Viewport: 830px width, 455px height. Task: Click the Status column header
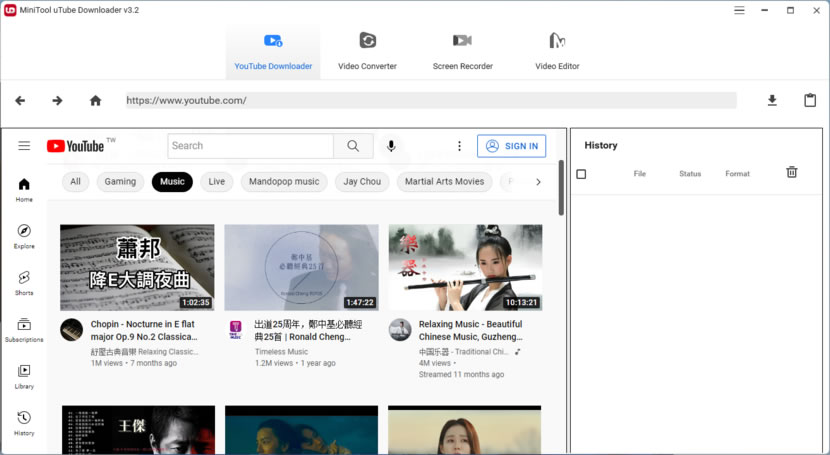point(690,174)
